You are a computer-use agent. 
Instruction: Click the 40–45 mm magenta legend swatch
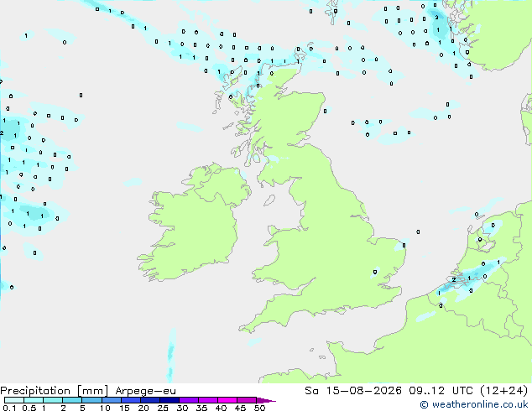pyautogui.click(x=227, y=400)
